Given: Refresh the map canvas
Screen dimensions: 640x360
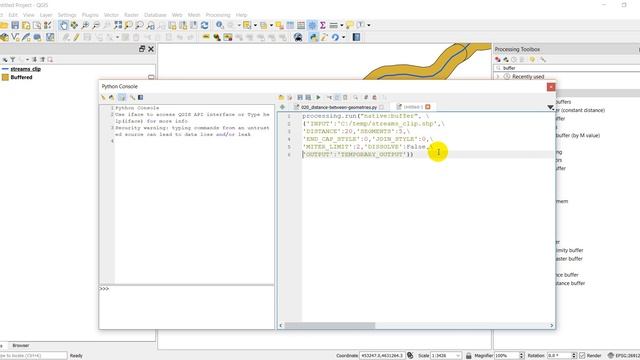Looking at the screenshot, I should (204, 25).
